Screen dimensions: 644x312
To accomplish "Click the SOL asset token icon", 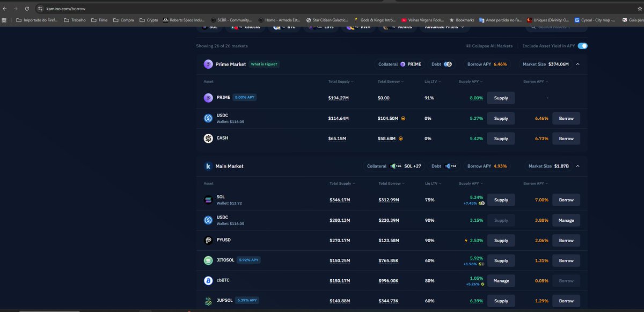I will (208, 200).
